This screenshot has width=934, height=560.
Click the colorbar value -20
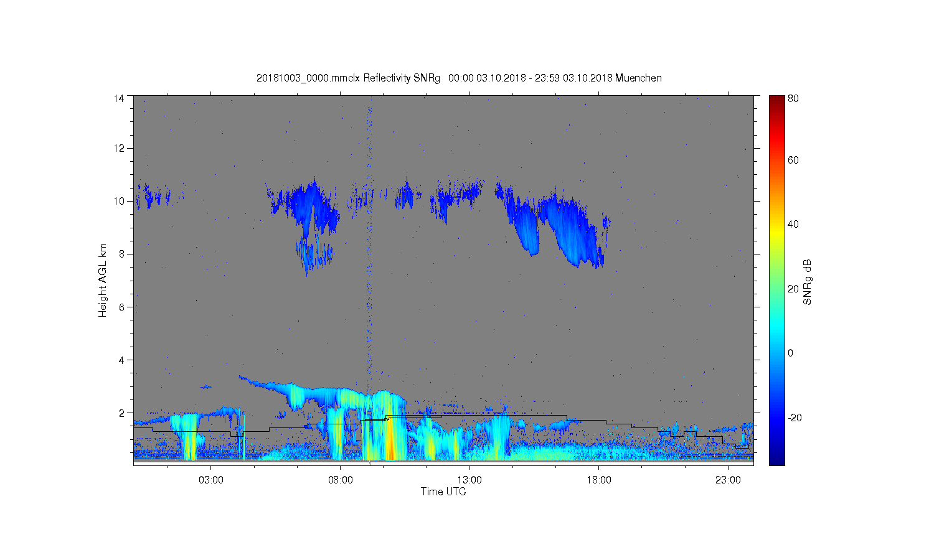[x=795, y=418]
